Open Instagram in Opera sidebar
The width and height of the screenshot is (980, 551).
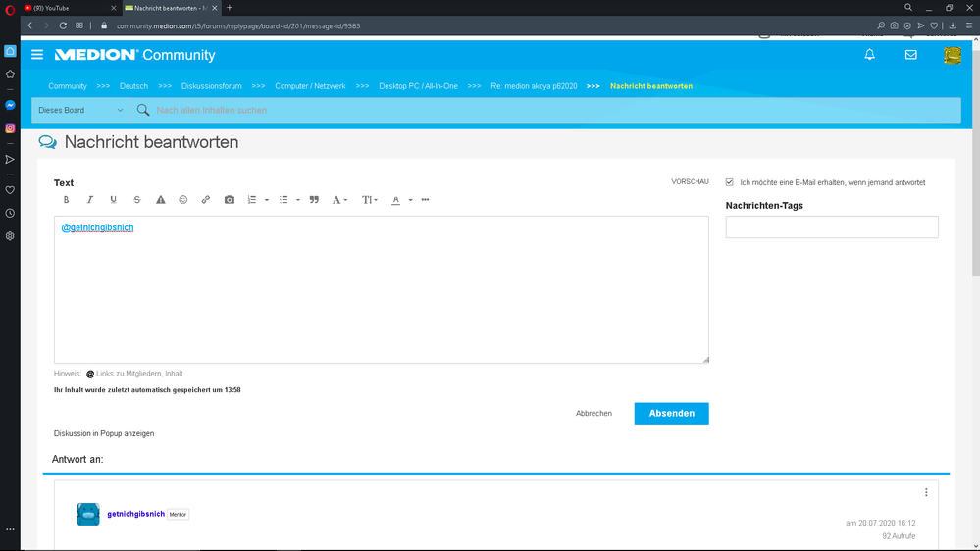click(x=10, y=128)
